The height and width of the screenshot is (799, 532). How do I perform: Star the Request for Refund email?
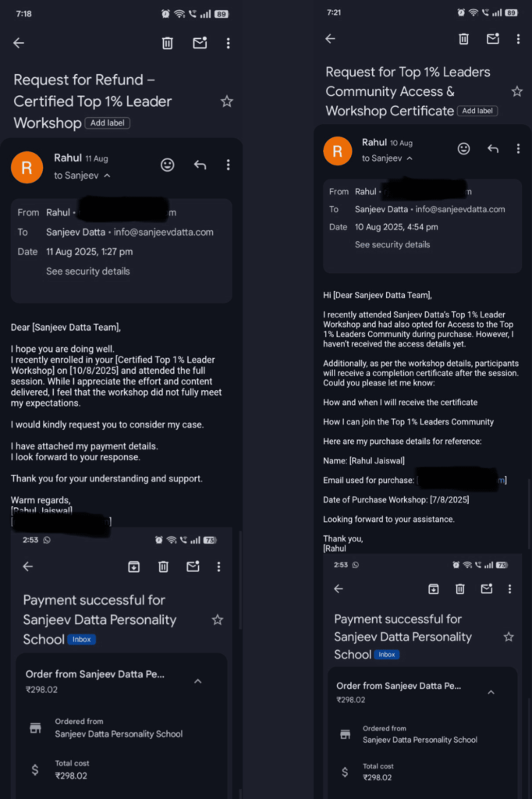(226, 101)
